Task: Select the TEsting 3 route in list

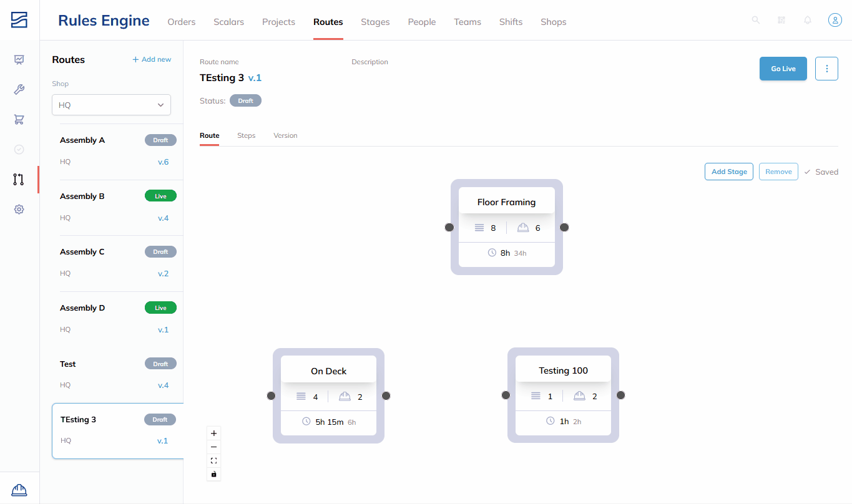Action: (118, 430)
